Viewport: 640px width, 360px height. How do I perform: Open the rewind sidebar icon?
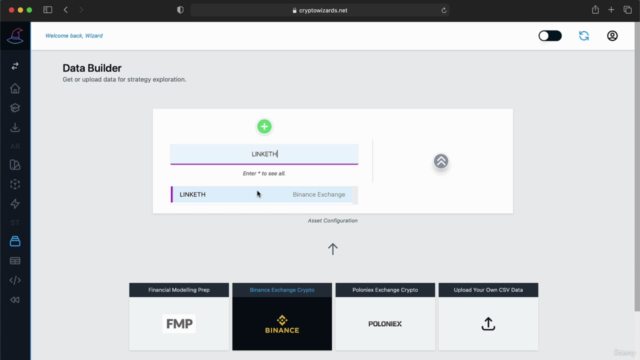click(15, 300)
